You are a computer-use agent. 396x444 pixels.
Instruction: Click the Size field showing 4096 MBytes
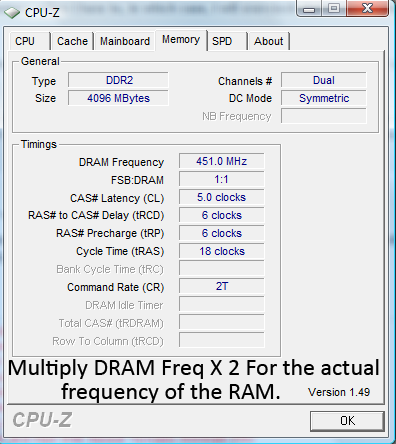click(x=118, y=98)
